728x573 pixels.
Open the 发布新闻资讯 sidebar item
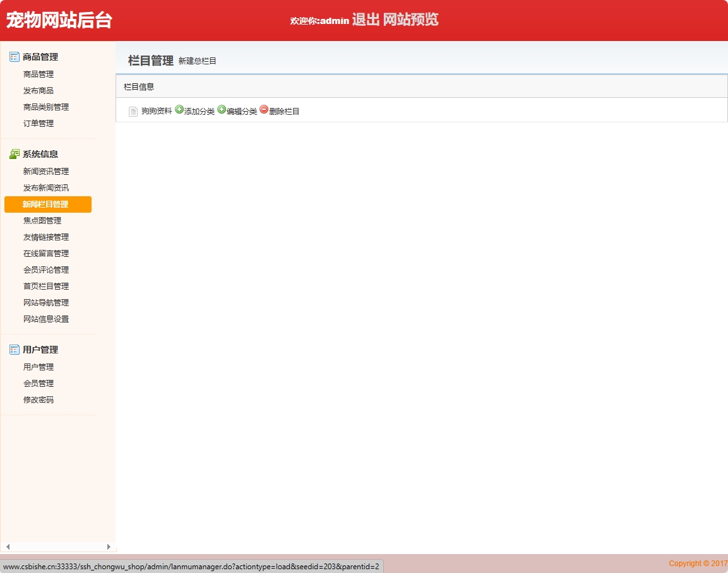pyautogui.click(x=46, y=188)
